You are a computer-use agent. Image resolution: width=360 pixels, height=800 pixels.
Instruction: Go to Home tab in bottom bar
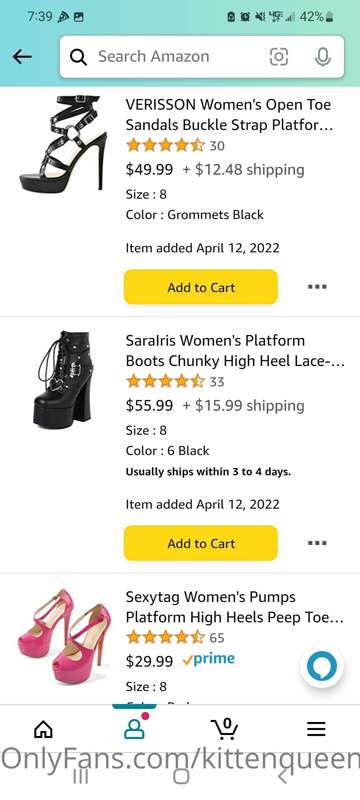tap(43, 729)
